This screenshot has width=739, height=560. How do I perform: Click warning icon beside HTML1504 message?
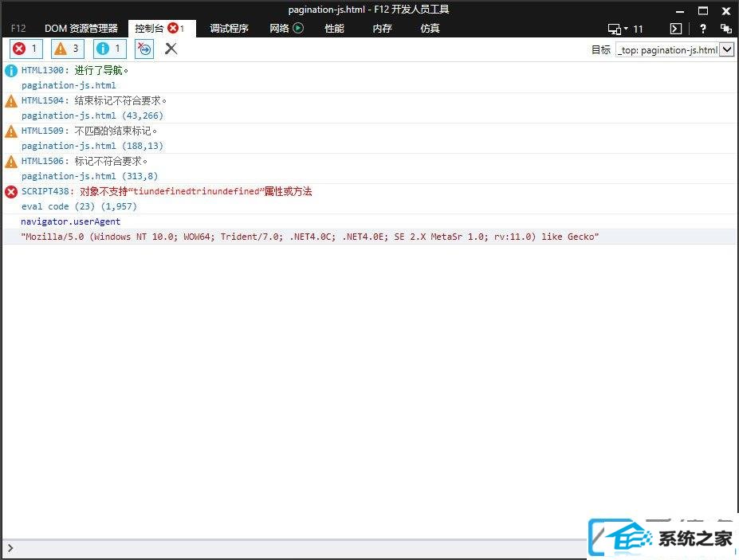pyautogui.click(x=11, y=101)
